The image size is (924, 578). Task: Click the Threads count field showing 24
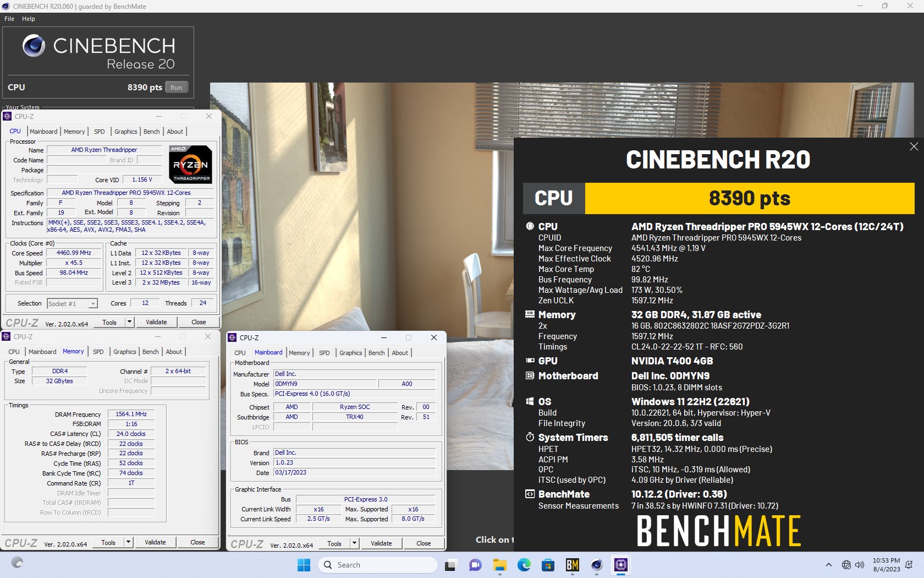[x=203, y=303]
